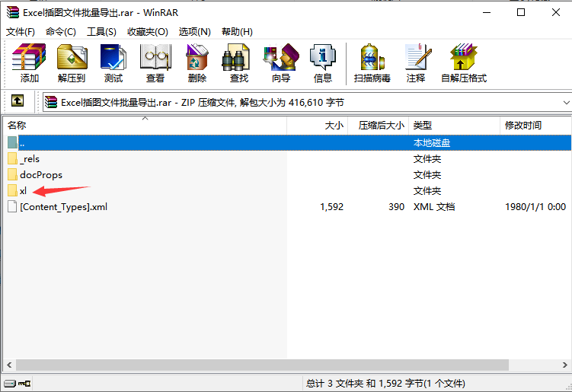Open the Favorites (收藏夹) menu

click(147, 32)
